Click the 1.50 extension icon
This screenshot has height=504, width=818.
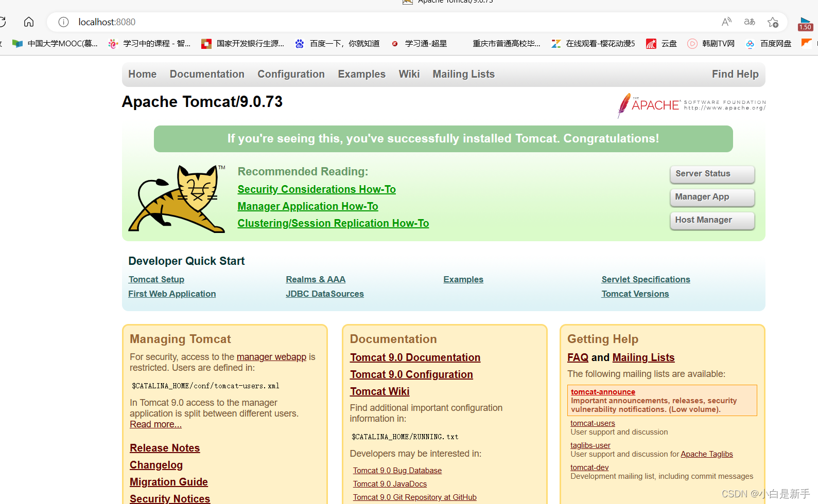(x=805, y=24)
